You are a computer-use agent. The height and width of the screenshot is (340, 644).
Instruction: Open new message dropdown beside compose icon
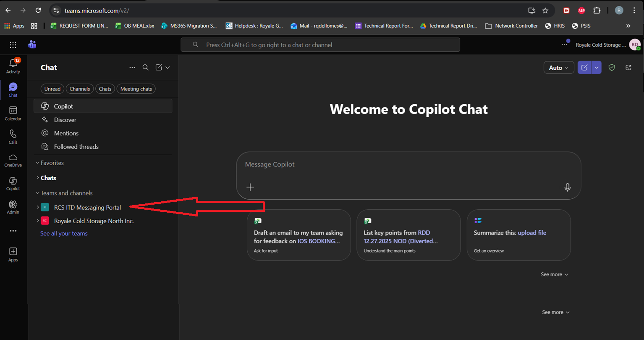tap(168, 67)
